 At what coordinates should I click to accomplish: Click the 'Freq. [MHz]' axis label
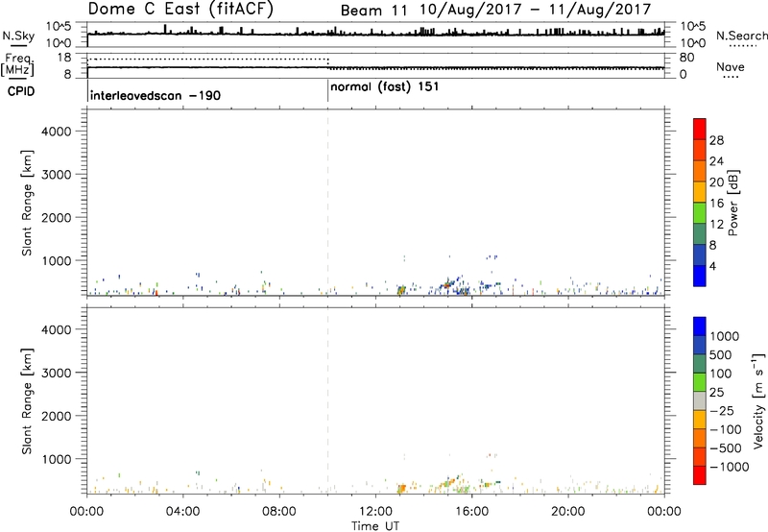17,64
